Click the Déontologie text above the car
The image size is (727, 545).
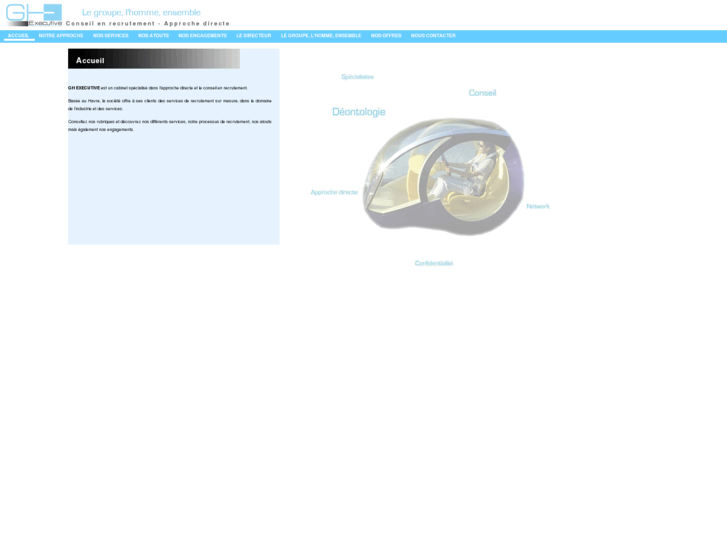pyautogui.click(x=359, y=112)
